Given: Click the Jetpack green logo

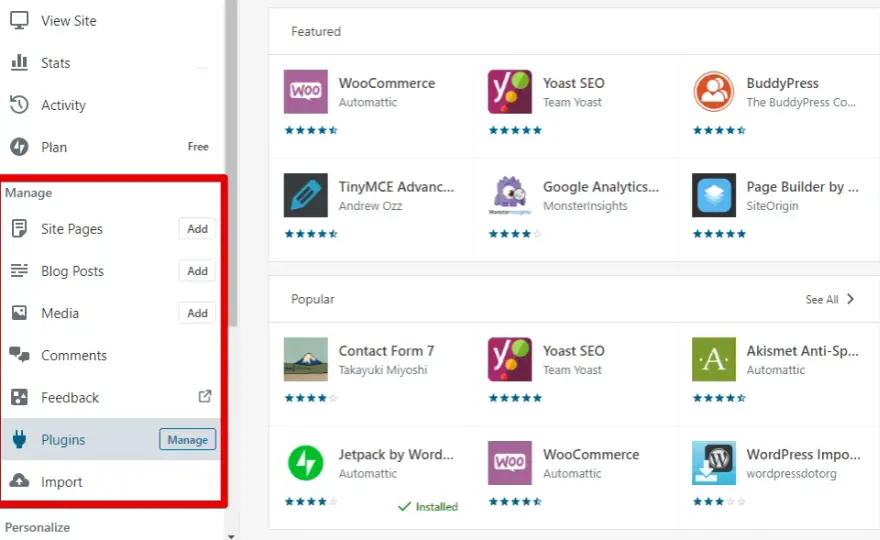Looking at the screenshot, I should [x=305, y=463].
